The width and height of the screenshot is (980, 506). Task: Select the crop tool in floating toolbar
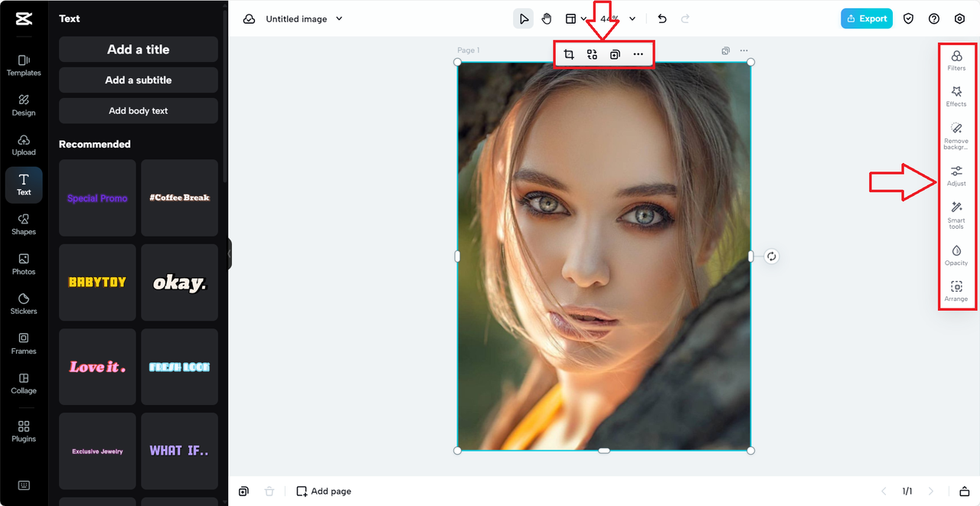(x=569, y=54)
